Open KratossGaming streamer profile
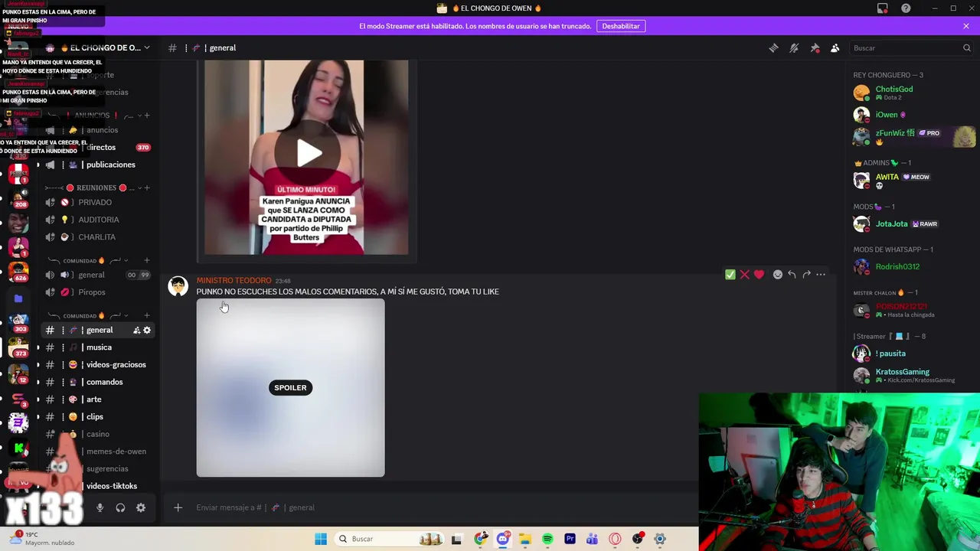 coord(911,375)
